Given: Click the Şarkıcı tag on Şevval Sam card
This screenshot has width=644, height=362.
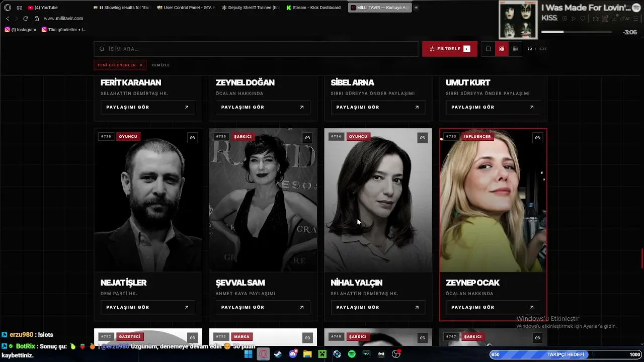Looking at the screenshot, I should pyautogui.click(x=243, y=136).
